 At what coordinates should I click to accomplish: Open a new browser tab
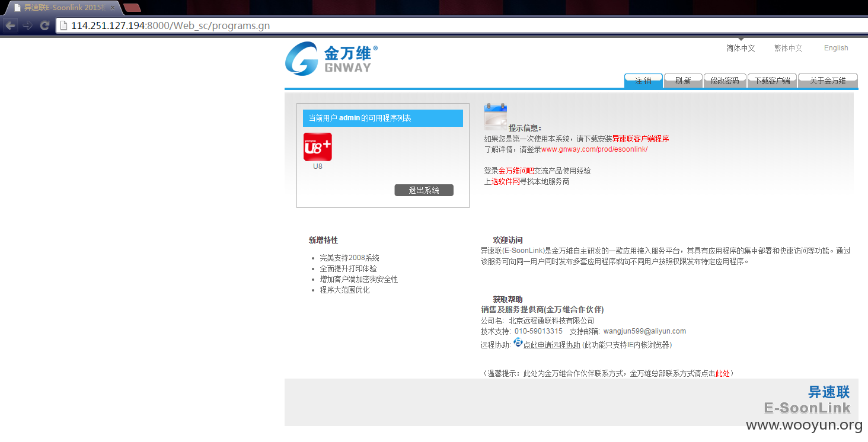pos(132,8)
